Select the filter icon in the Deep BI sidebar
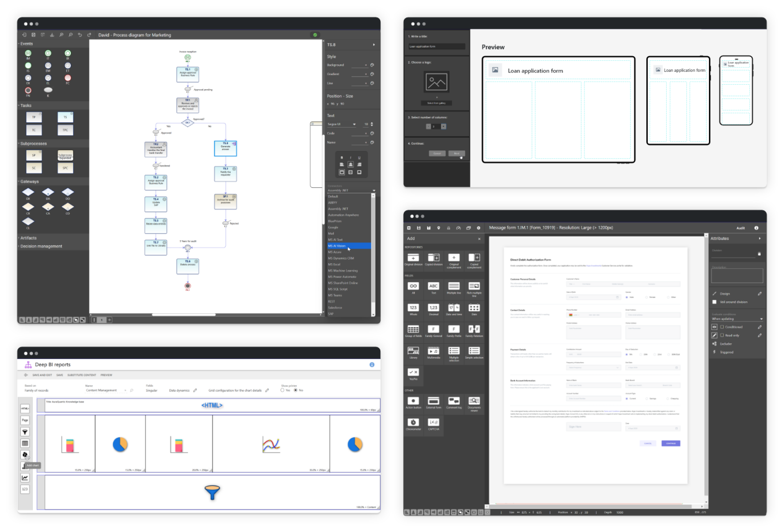784x532 pixels. pos(25,432)
